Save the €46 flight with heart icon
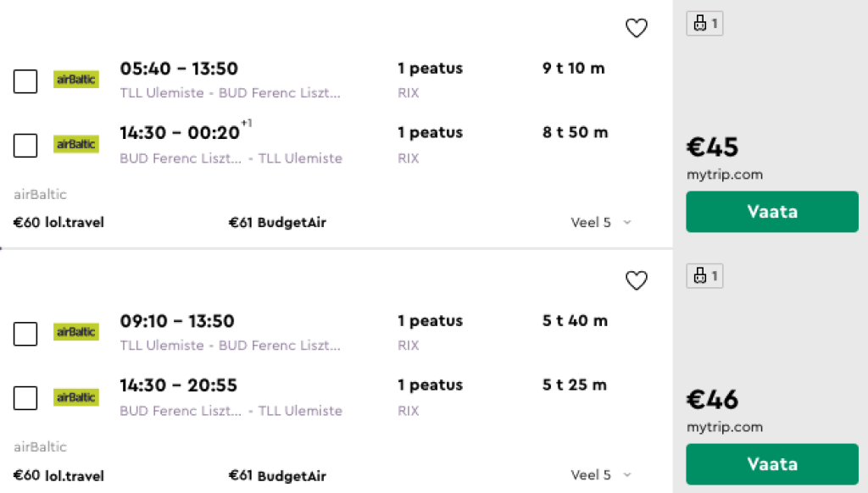This screenshot has width=868, height=493. pos(636,280)
